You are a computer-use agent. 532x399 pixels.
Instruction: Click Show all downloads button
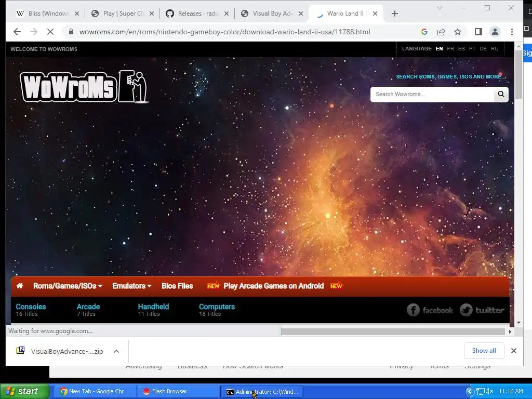click(484, 351)
